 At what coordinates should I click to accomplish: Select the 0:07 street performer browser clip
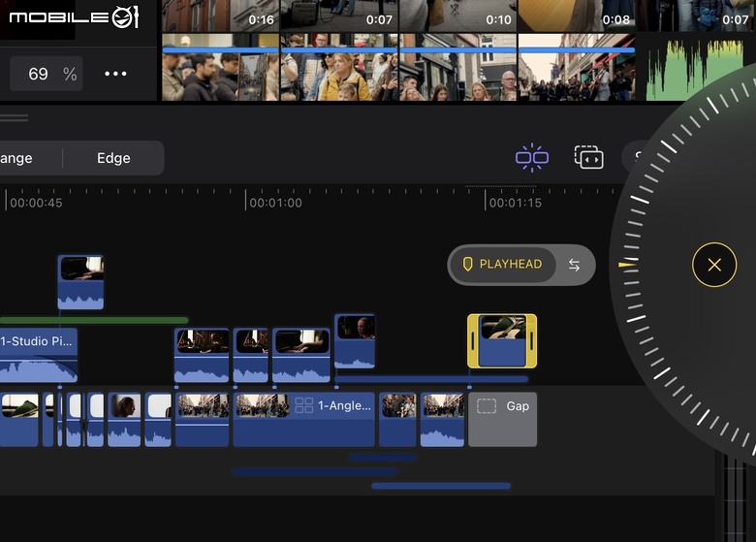pyautogui.click(x=339, y=16)
